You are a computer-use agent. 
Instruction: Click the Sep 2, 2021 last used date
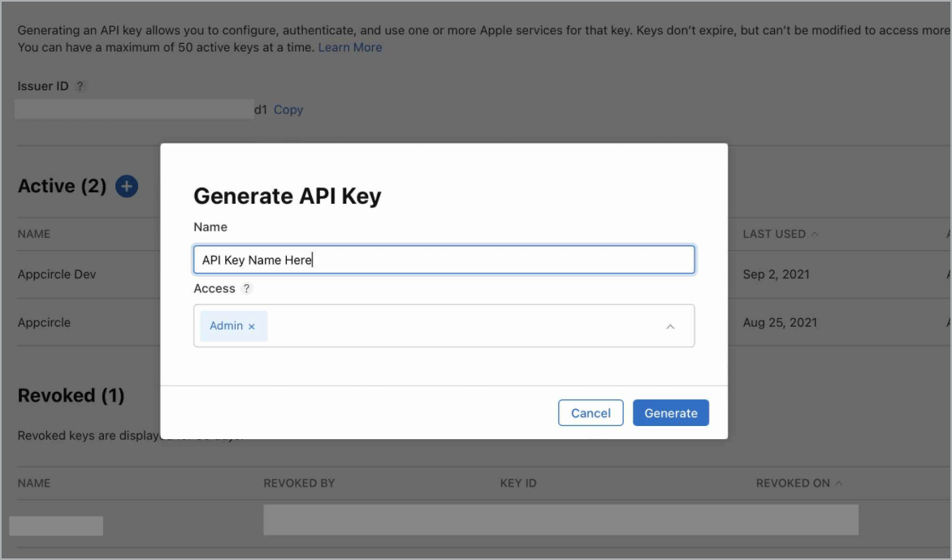pos(776,274)
